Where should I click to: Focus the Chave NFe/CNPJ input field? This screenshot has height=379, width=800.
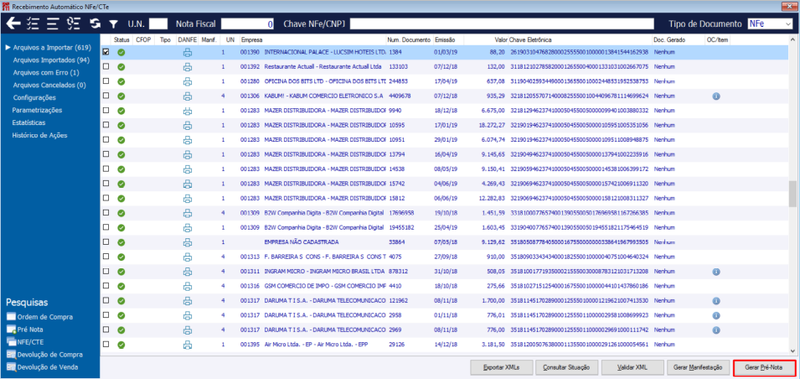point(502,23)
